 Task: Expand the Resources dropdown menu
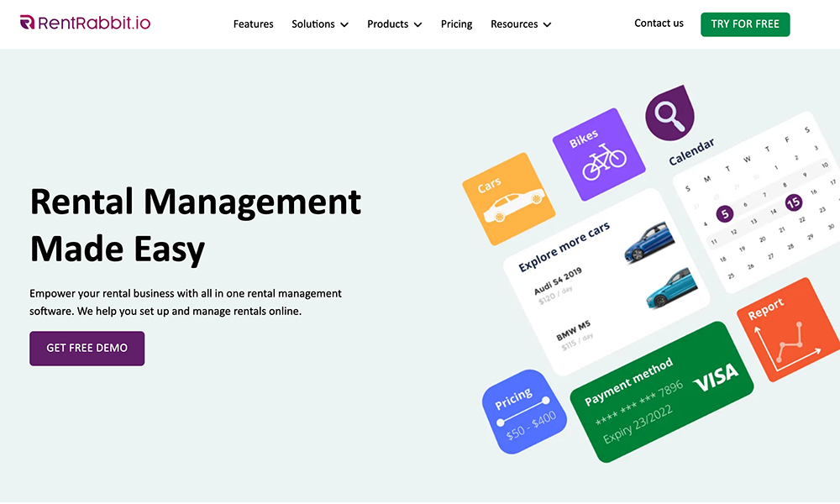click(x=521, y=24)
